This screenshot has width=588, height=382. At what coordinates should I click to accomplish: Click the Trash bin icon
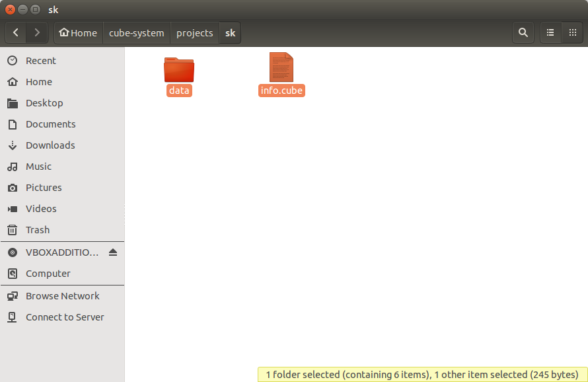point(13,229)
